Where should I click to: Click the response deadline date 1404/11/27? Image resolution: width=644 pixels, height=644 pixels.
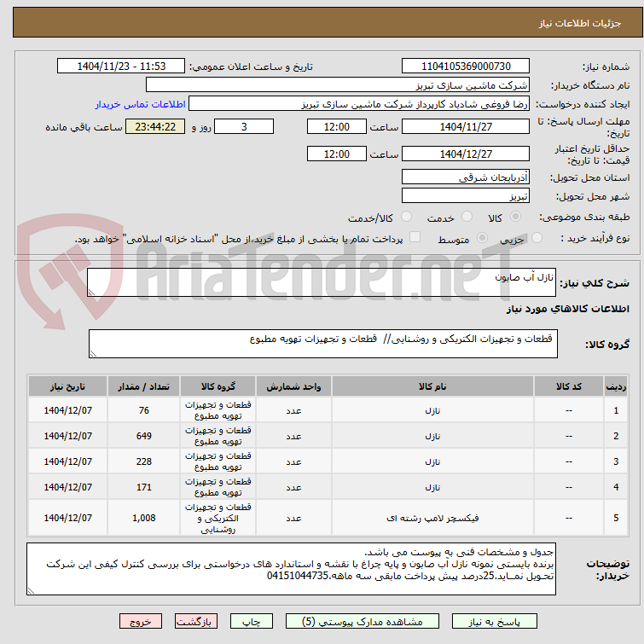[x=466, y=126]
